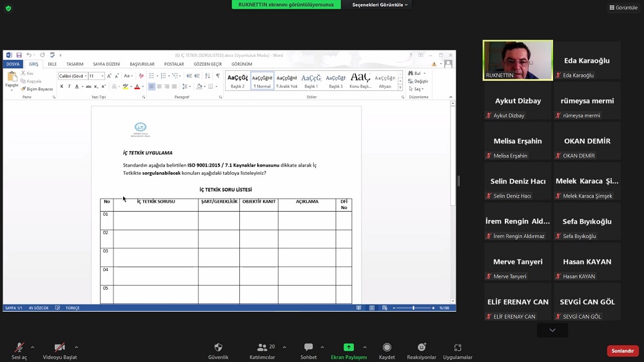
Task: Switch to the SAYFA DÜZENİ ribbon tab
Action: point(106,65)
